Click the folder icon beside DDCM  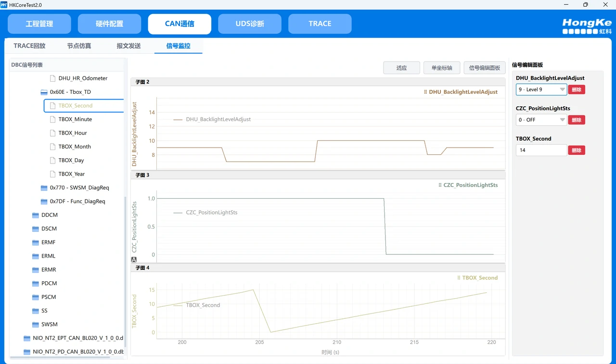pos(36,215)
